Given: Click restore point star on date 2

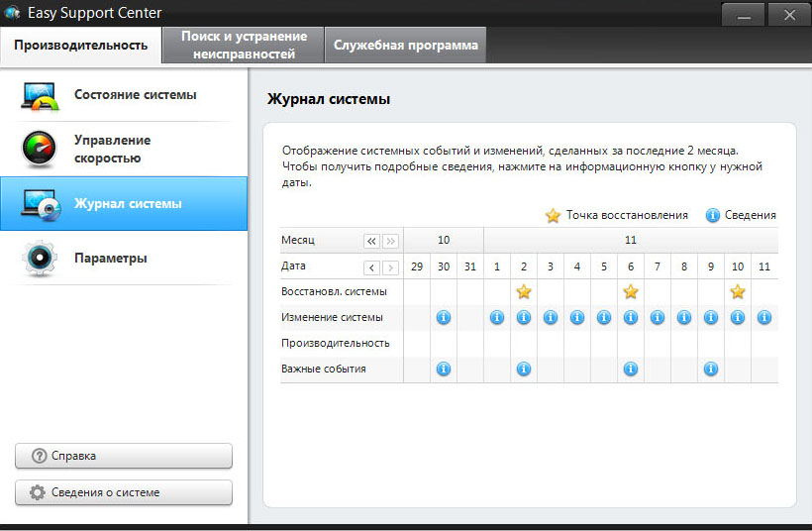Looking at the screenshot, I should click(x=524, y=291).
